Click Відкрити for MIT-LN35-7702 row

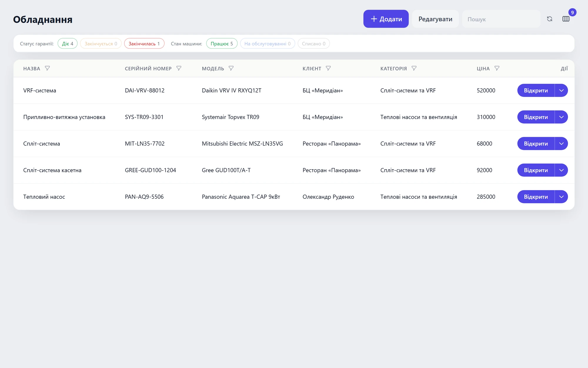536,143
